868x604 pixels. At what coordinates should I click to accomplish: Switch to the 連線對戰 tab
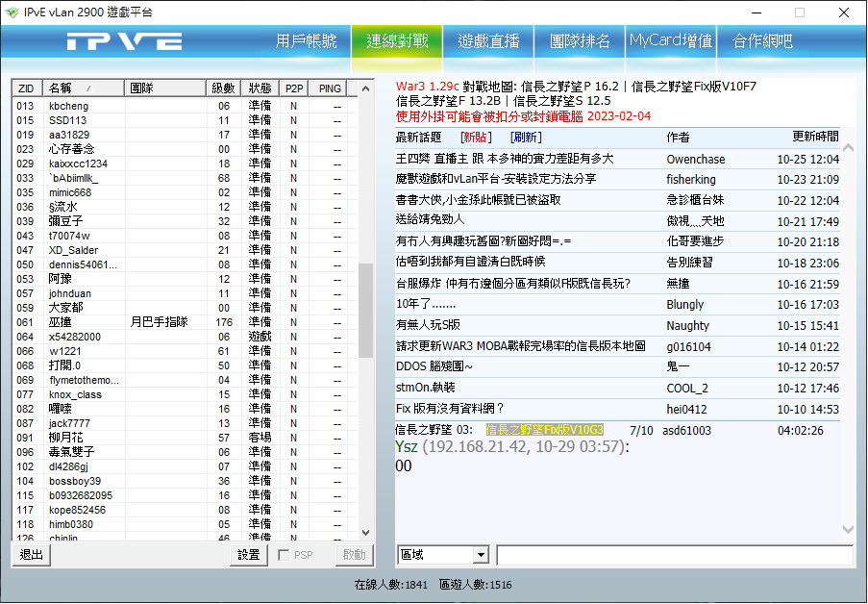point(397,41)
